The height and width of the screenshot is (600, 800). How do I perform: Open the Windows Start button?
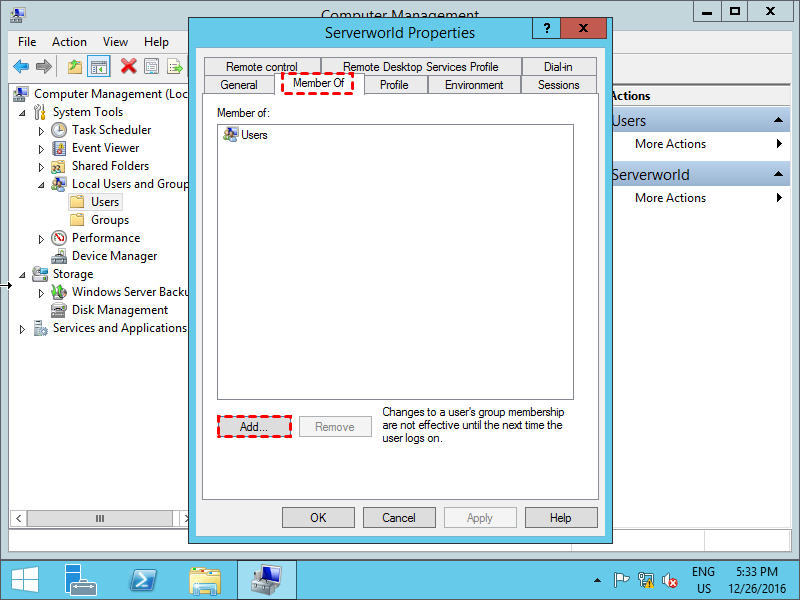(24, 581)
